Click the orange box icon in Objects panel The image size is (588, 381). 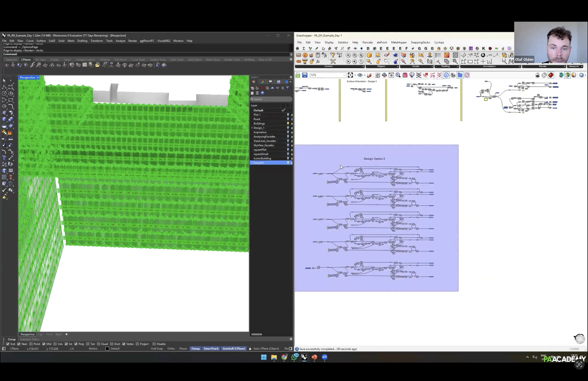tap(369, 55)
